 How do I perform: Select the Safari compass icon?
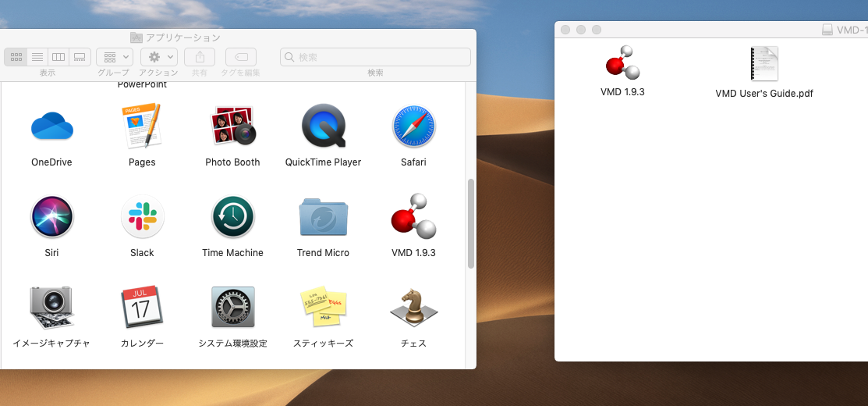(x=413, y=126)
